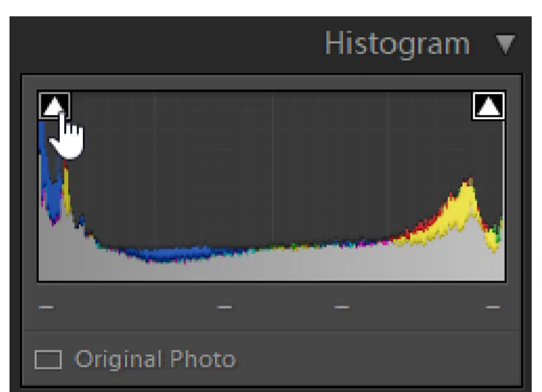Select the shadows zone with the blue dip
The image size is (542, 392).
pos(173,254)
